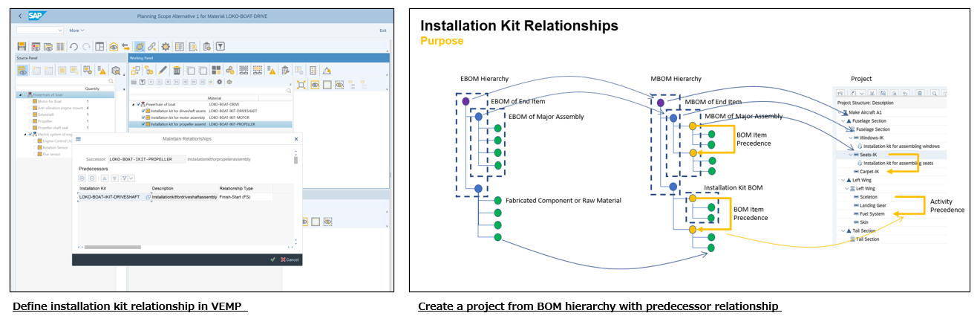The width and height of the screenshot is (980, 316).
Task: Uncheck Installation kit for motor assembly checkbox
Action: point(143,117)
